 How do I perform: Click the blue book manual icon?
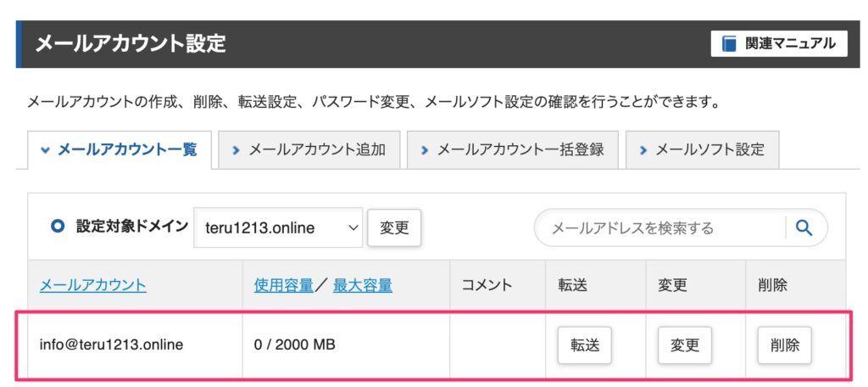[x=730, y=44]
